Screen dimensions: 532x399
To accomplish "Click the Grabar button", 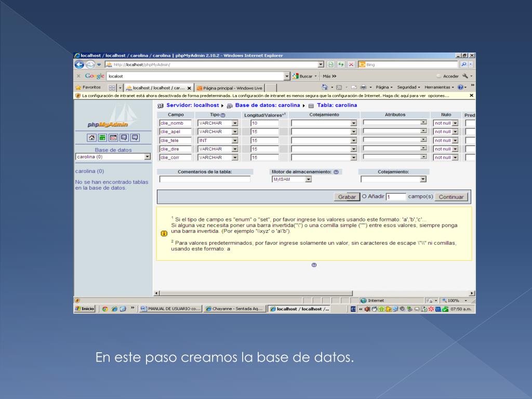I will 347,197.
